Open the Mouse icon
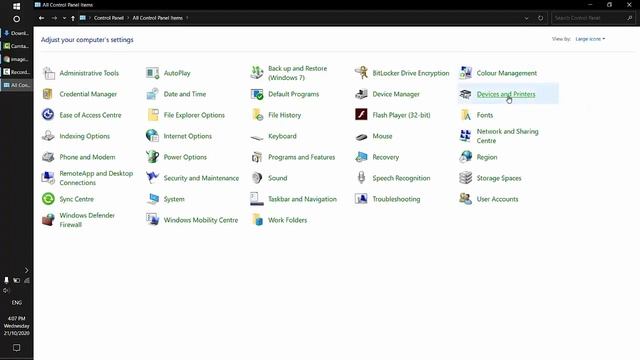 click(361, 137)
